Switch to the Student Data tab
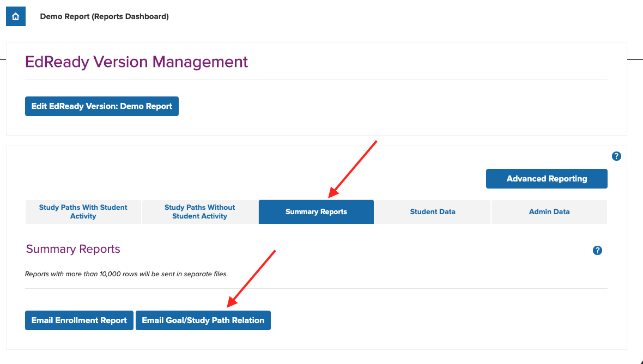 click(x=433, y=212)
